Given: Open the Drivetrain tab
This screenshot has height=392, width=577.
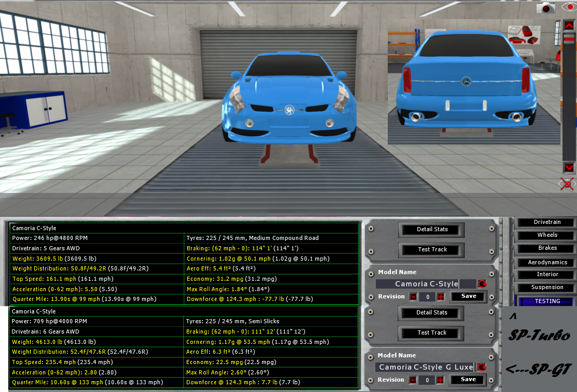Looking at the screenshot, I should (547, 222).
